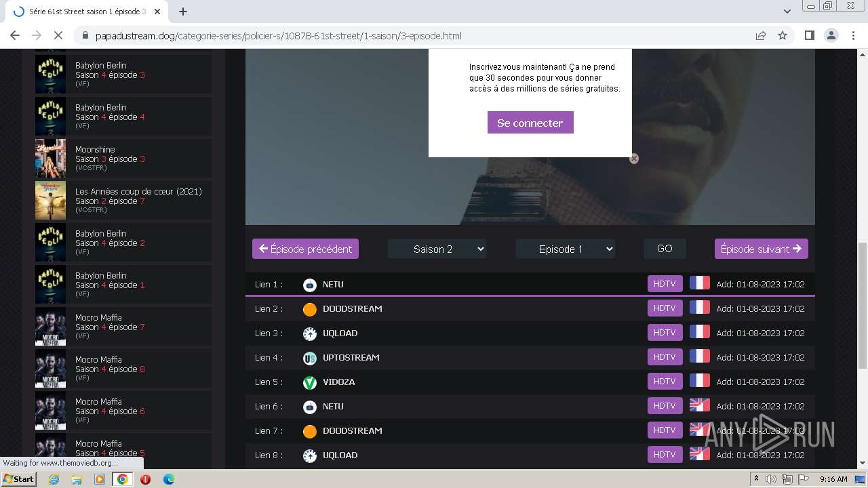The width and height of the screenshot is (868, 488).
Task: Click French flag in Lien 3 row
Action: click(699, 332)
